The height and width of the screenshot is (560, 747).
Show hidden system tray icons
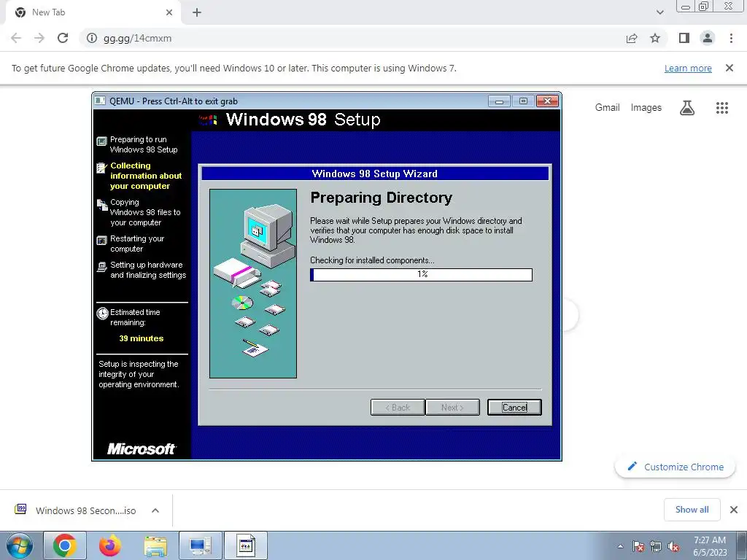620,546
